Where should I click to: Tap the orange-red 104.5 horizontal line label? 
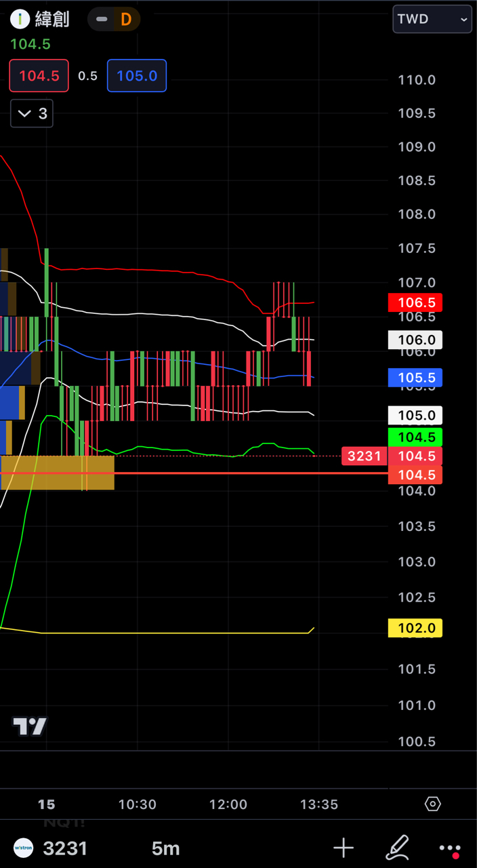pos(415,475)
